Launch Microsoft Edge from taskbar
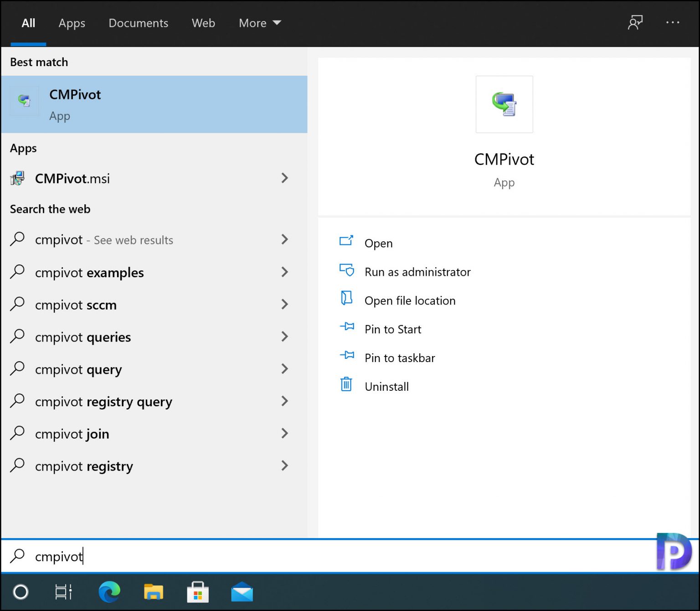700x611 pixels. click(x=109, y=592)
